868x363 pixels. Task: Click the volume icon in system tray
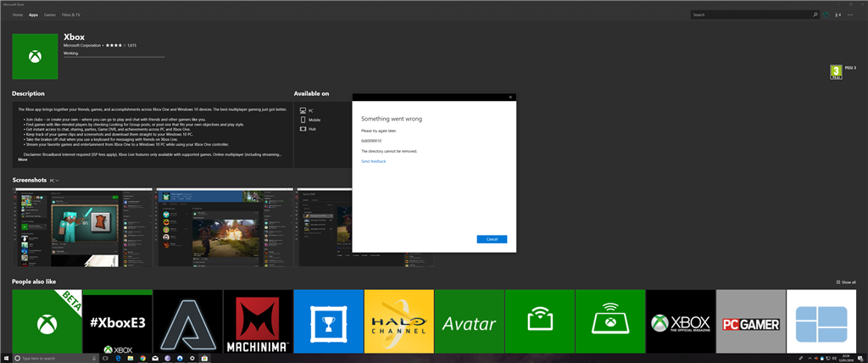click(834, 358)
